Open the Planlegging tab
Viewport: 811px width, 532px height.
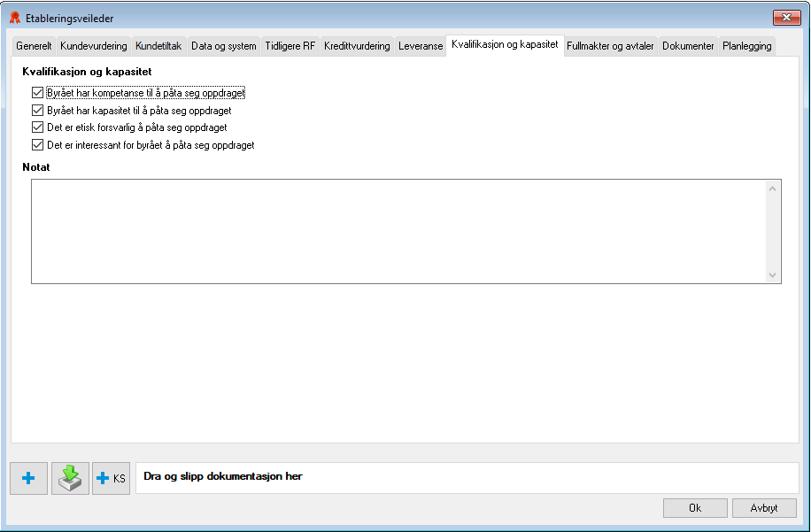[747, 46]
